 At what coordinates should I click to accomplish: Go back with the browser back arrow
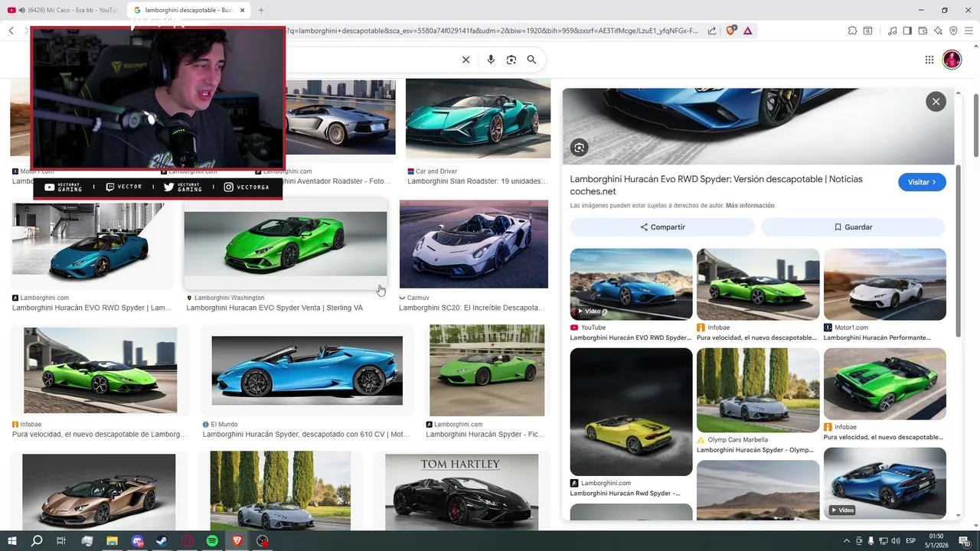pyautogui.click(x=11, y=31)
